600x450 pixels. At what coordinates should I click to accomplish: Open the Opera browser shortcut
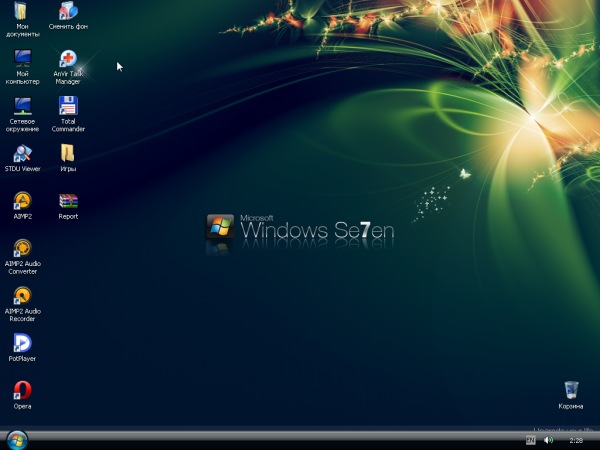(x=22, y=390)
